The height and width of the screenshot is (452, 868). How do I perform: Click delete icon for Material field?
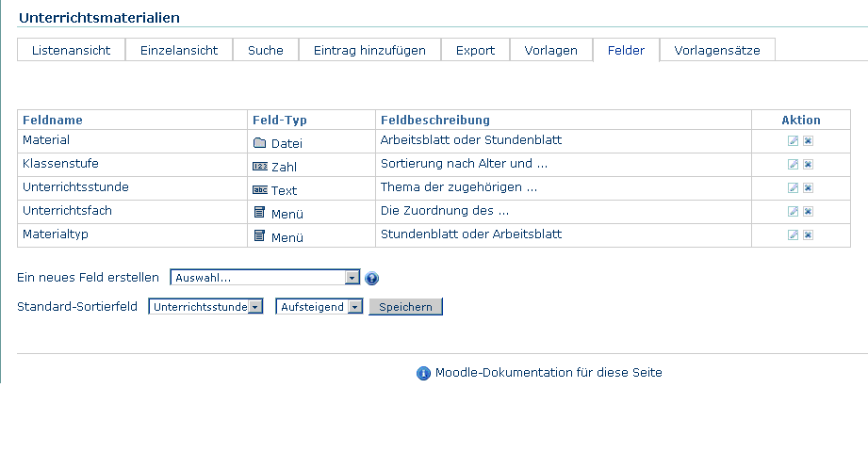pos(808,141)
